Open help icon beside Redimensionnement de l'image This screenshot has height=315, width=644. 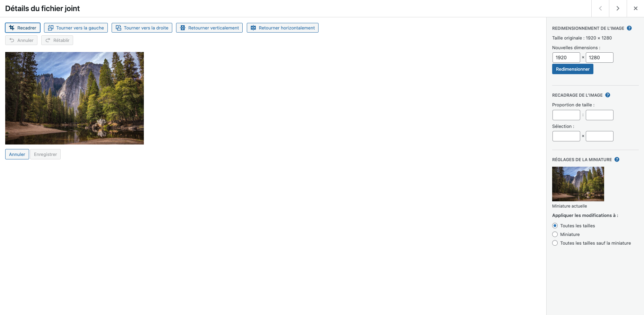629,28
